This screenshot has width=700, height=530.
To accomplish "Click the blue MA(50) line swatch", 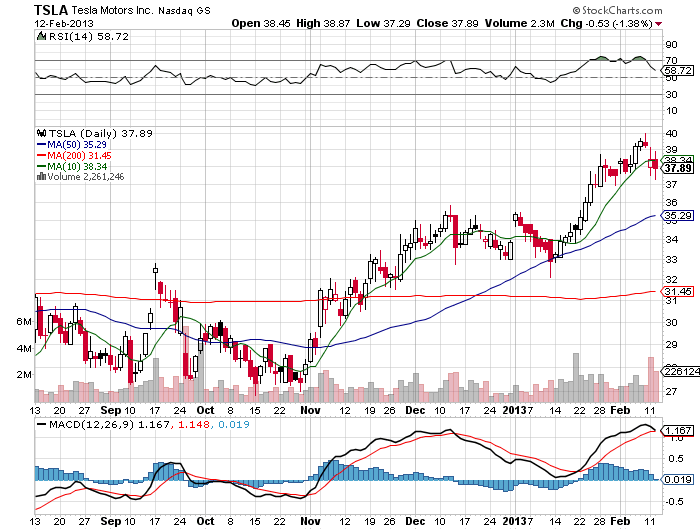I will coord(42,144).
